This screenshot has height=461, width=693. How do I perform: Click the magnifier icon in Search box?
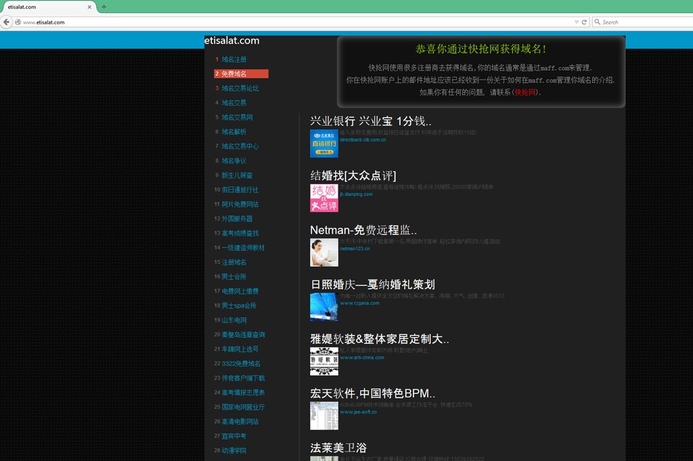pyautogui.click(x=597, y=22)
